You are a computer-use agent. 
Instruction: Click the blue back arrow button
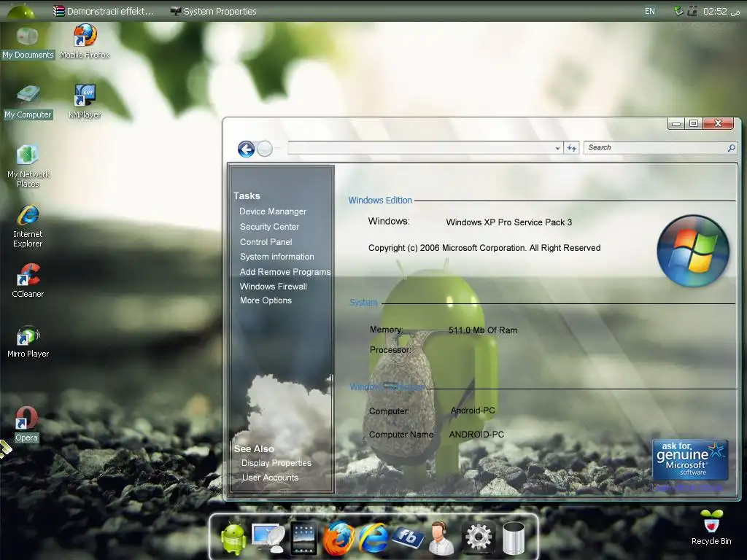[x=246, y=149]
